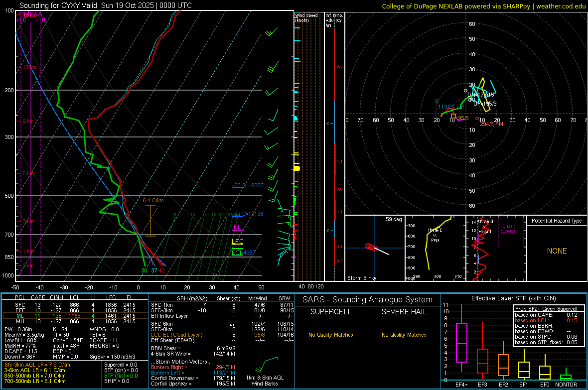Click the 'LCL=4587'' level label

tap(244, 253)
